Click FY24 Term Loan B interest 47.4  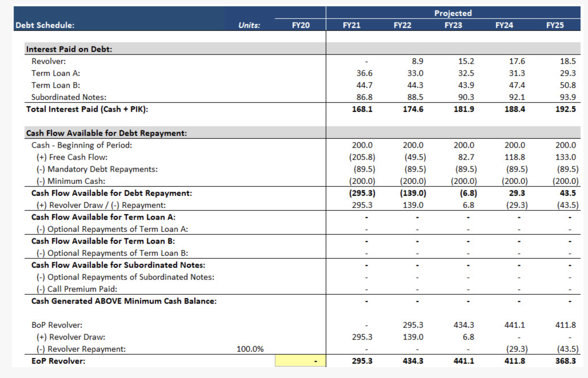point(517,85)
